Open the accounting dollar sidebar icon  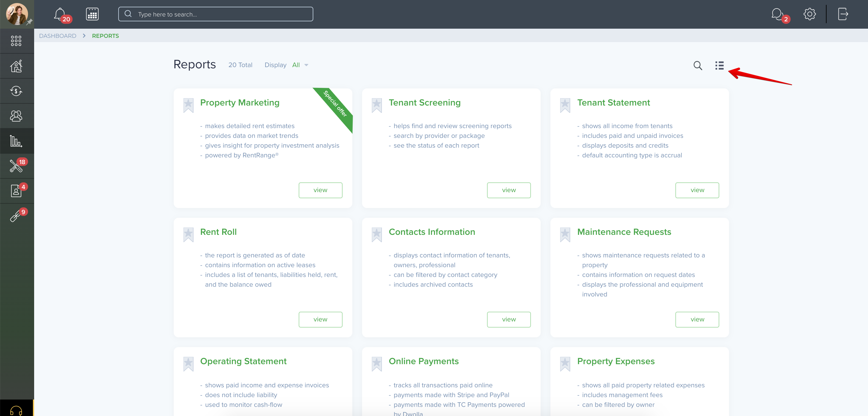[x=16, y=91]
